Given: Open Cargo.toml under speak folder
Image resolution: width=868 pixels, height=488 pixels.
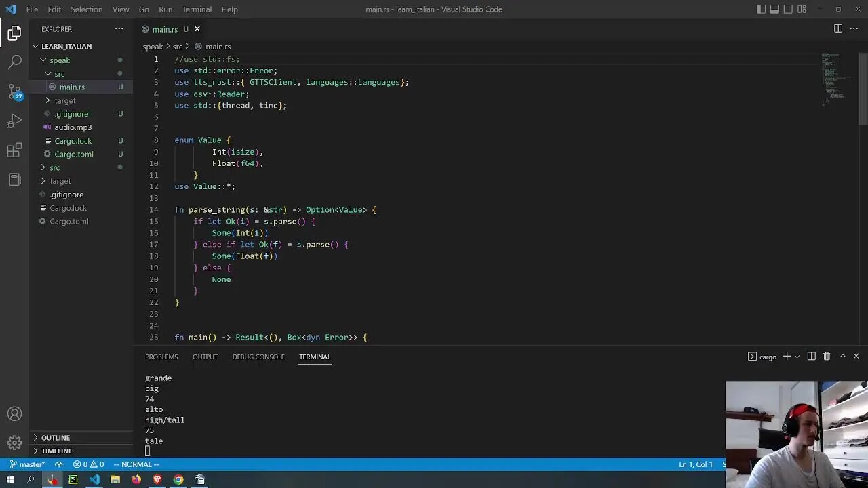Looking at the screenshot, I should coord(81,154).
